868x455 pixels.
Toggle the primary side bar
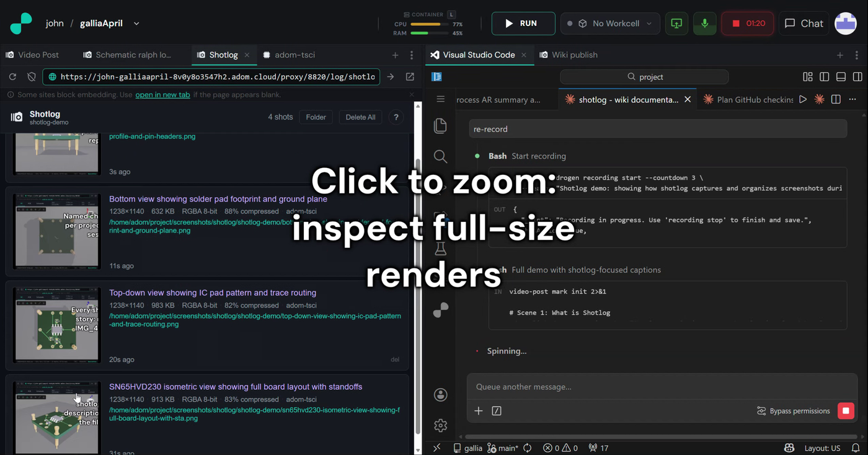pos(825,77)
